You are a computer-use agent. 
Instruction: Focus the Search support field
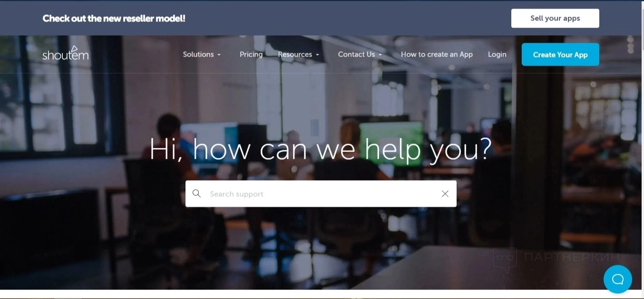point(321,193)
